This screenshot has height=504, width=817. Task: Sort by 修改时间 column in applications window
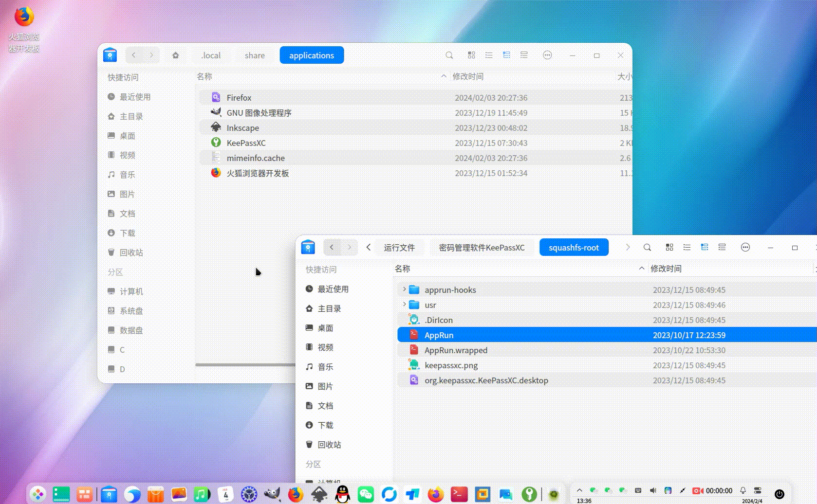[x=467, y=76]
